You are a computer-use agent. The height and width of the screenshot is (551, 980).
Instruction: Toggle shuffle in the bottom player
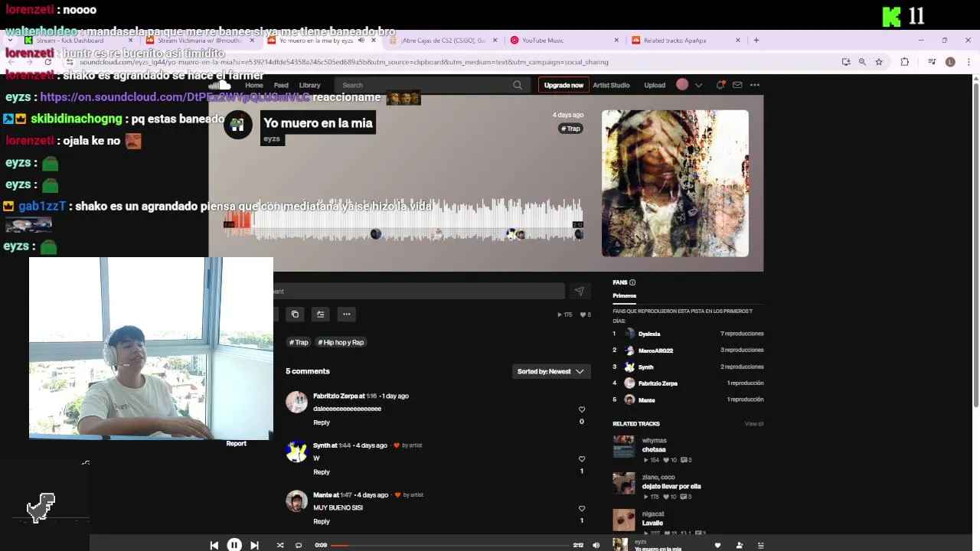click(x=280, y=545)
